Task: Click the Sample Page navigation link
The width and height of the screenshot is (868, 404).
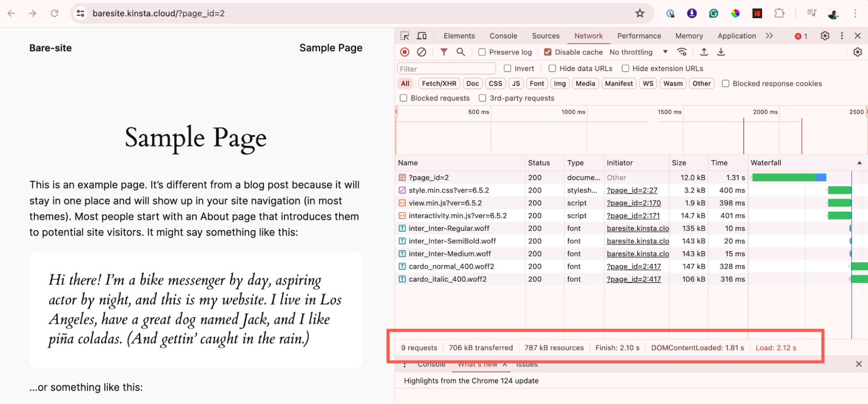Action: click(331, 48)
